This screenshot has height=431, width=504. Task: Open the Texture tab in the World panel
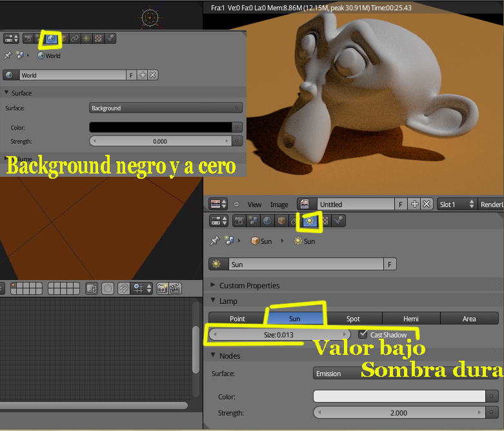(x=98, y=39)
